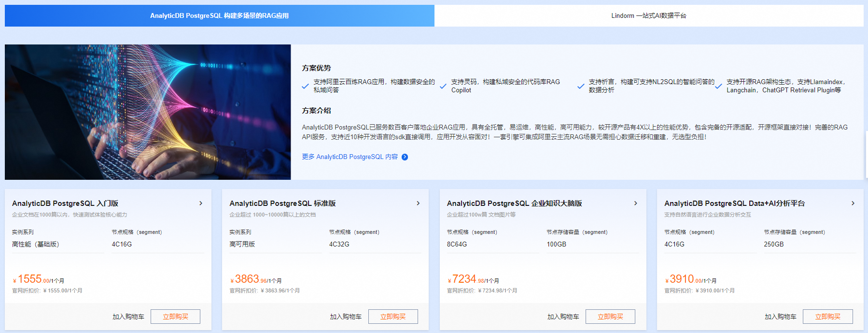The height and width of the screenshot is (333, 868).
Task: Expand Data+AI分析平台 card chevron
Action: click(853, 203)
